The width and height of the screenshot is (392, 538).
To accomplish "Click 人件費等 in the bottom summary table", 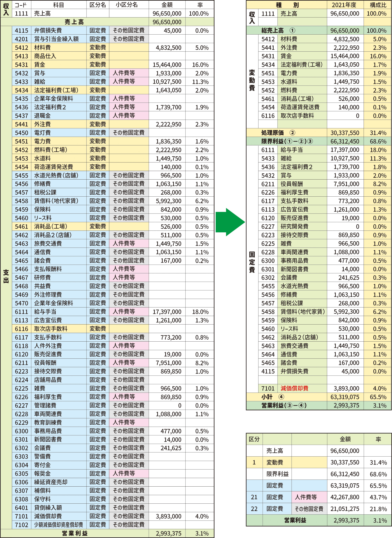I will tap(309, 497).
